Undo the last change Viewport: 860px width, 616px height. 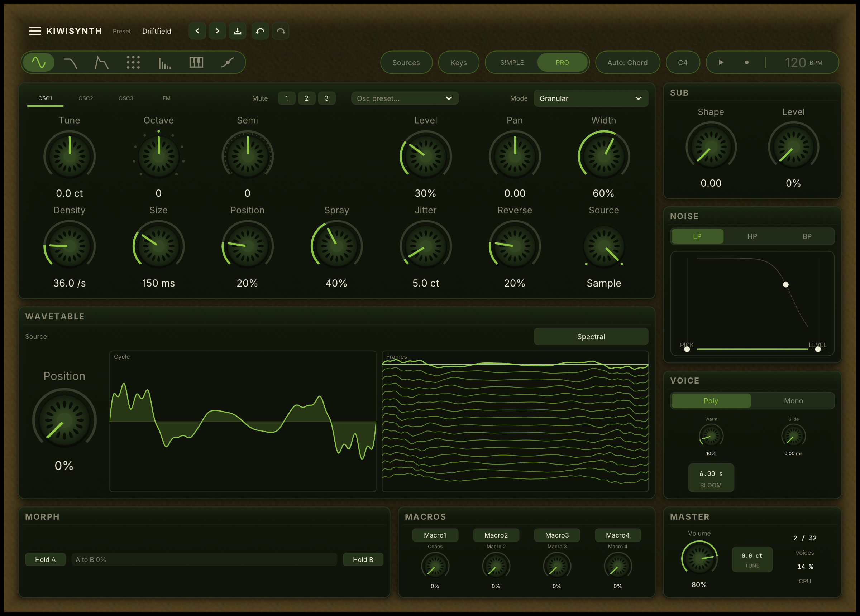pyautogui.click(x=260, y=31)
